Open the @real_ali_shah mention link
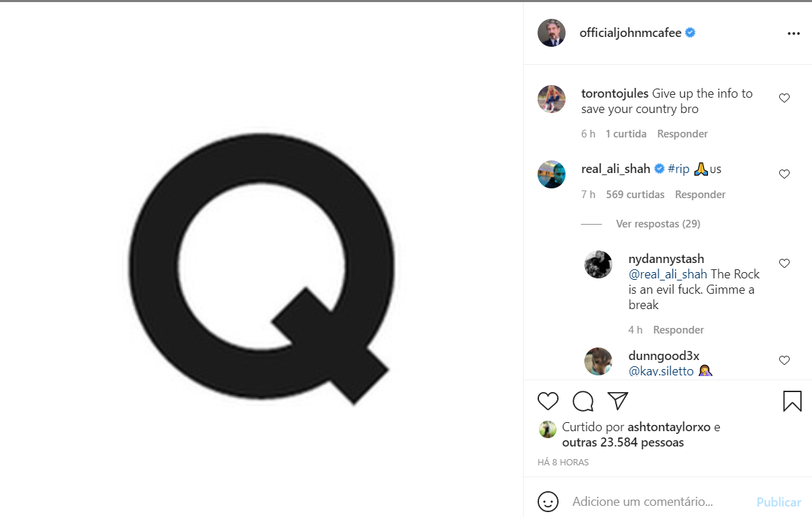 click(668, 274)
